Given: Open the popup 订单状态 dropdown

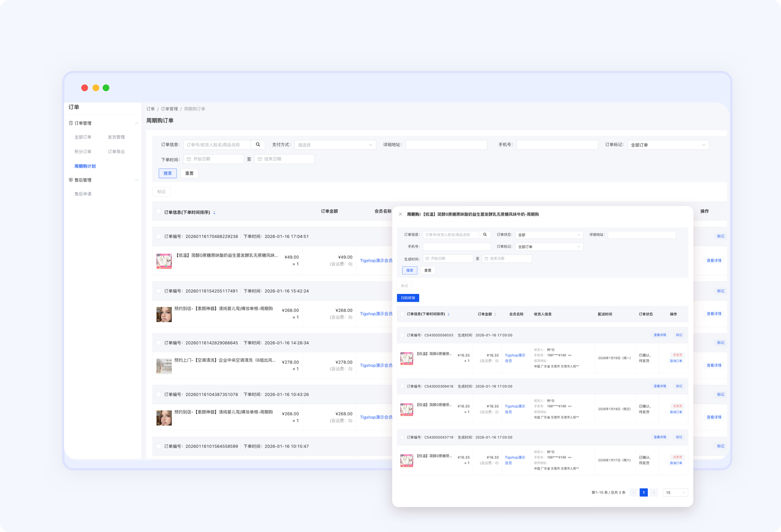Looking at the screenshot, I should point(549,235).
